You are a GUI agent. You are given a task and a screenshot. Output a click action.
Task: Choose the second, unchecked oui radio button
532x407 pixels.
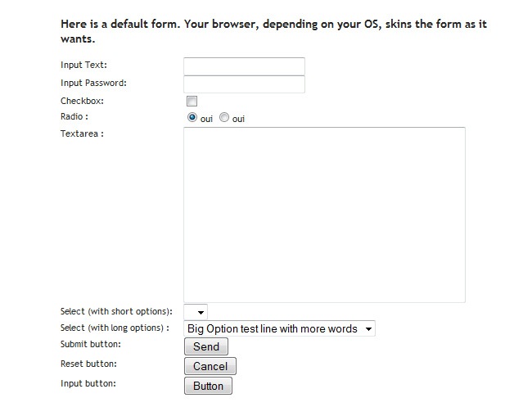pos(224,118)
